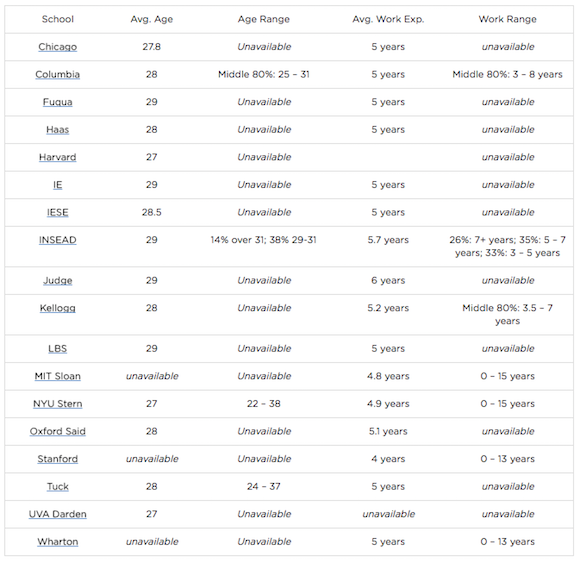Go to the INSEAD link
The image size is (580, 563).
click(58, 240)
